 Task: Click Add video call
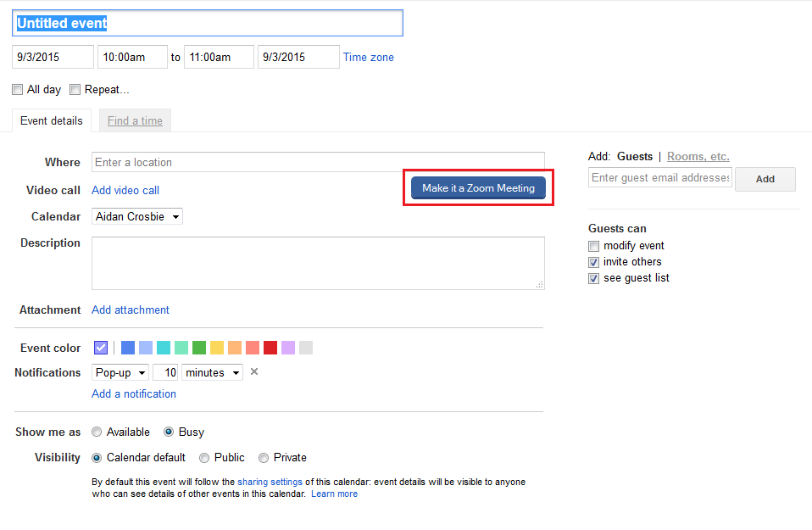pos(125,190)
